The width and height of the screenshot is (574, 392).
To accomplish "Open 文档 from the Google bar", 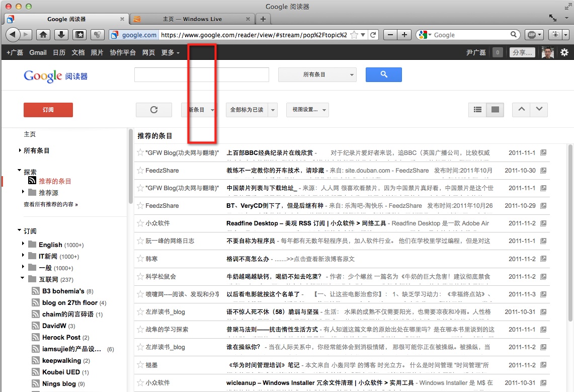I will click(x=78, y=52).
